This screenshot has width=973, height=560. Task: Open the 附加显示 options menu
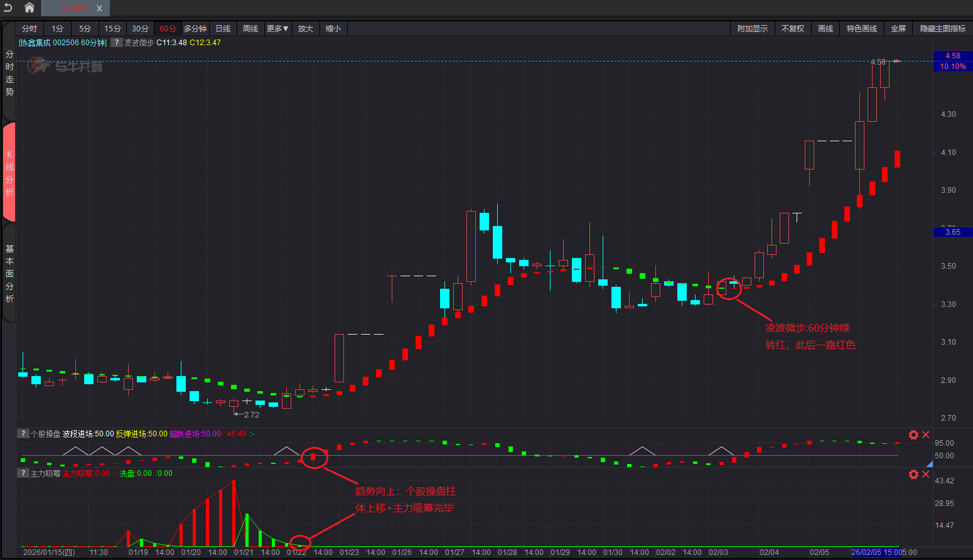[752, 29]
